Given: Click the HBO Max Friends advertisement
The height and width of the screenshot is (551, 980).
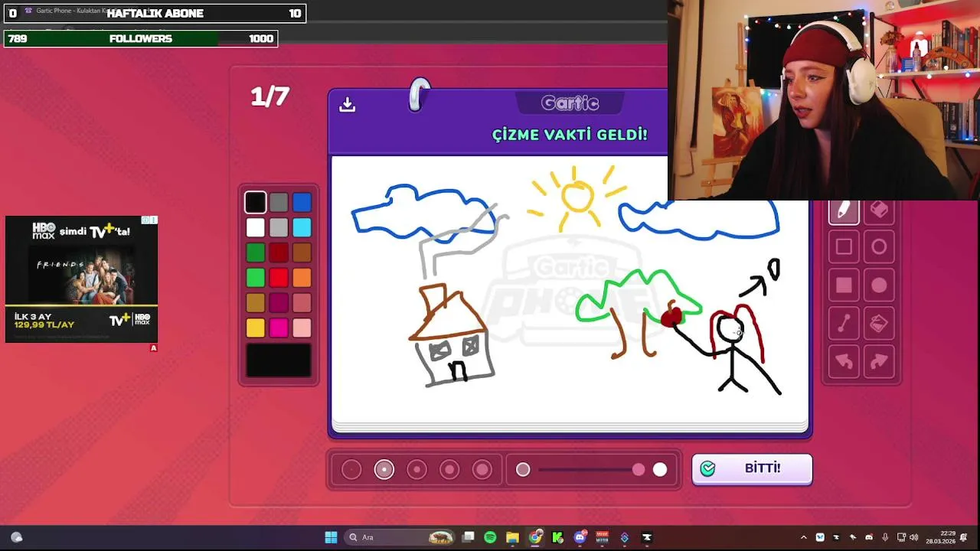Looking at the screenshot, I should (x=81, y=279).
